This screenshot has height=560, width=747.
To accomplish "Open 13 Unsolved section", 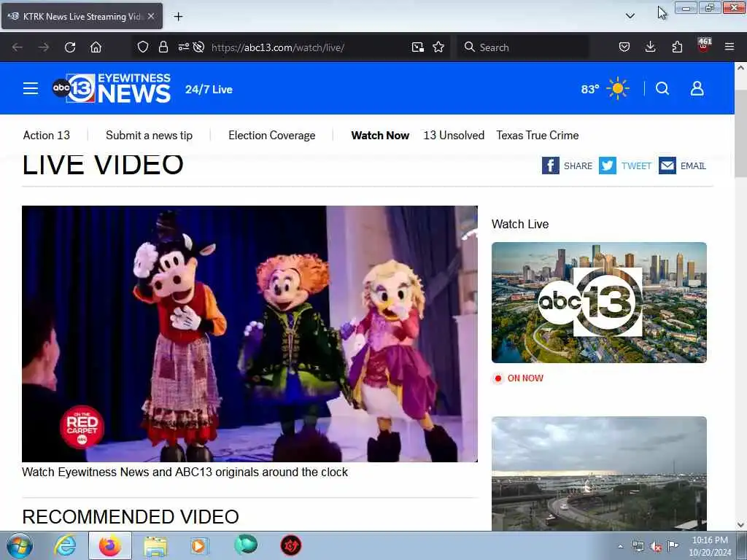I will coord(454,135).
